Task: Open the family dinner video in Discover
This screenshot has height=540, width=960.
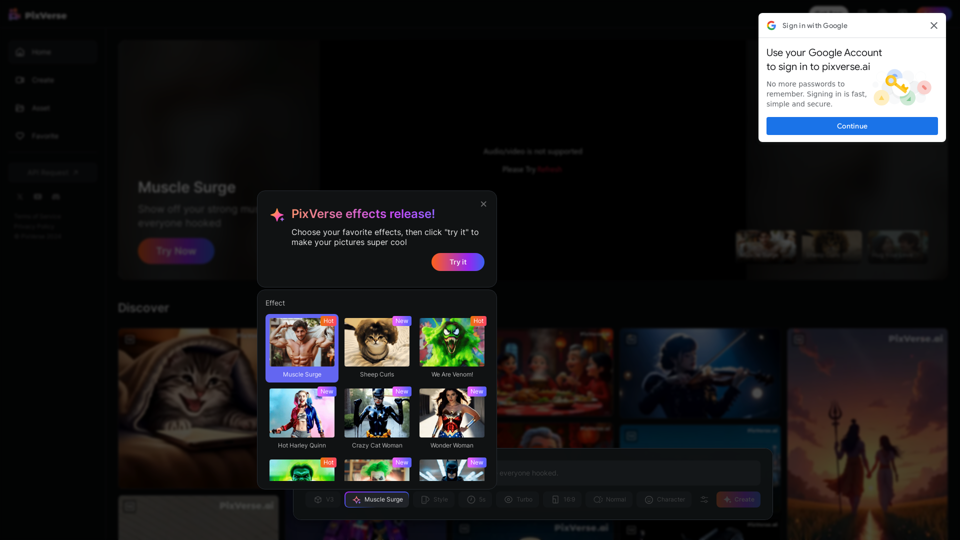Action: (555, 374)
